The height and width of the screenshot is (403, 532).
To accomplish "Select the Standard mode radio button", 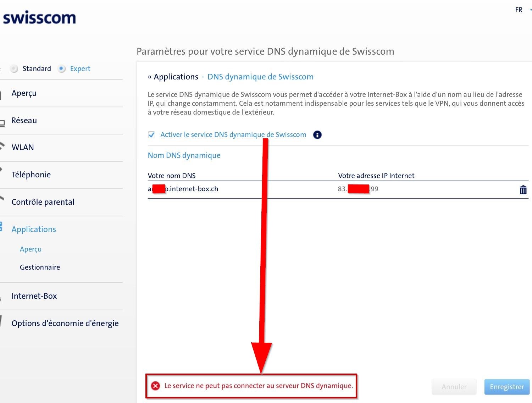I will 14,69.
